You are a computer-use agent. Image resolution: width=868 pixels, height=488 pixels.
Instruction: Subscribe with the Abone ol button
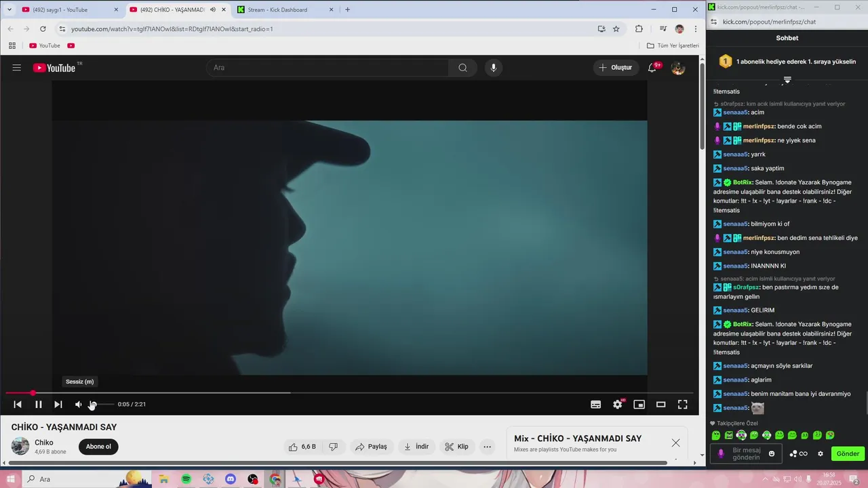[x=98, y=447]
